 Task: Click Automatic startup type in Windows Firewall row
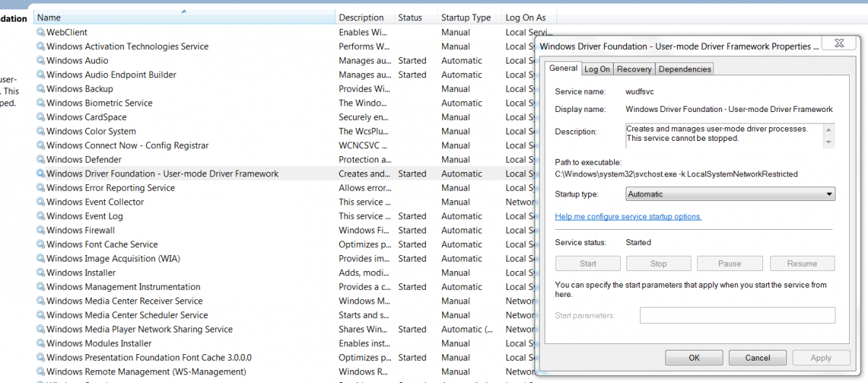point(461,231)
